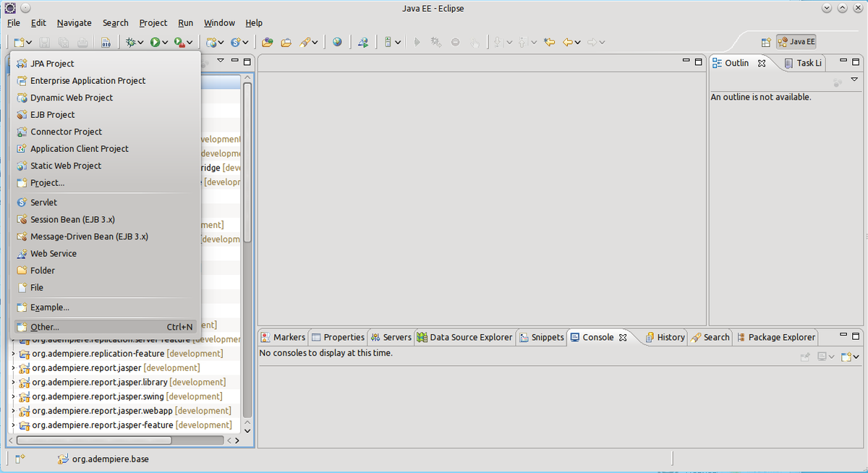The height and width of the screenshot is (473, 868).
Task: Click the green Run button icon
Action: click(x=156, y=43)
